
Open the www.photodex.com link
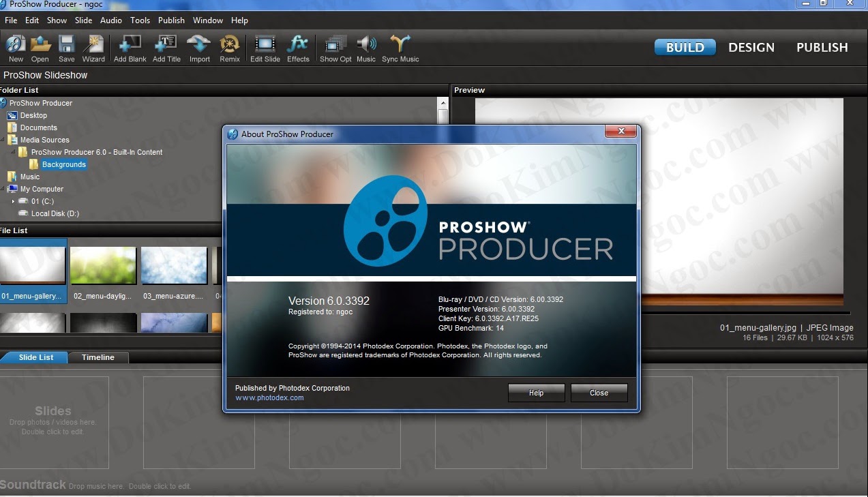point(269,397)
